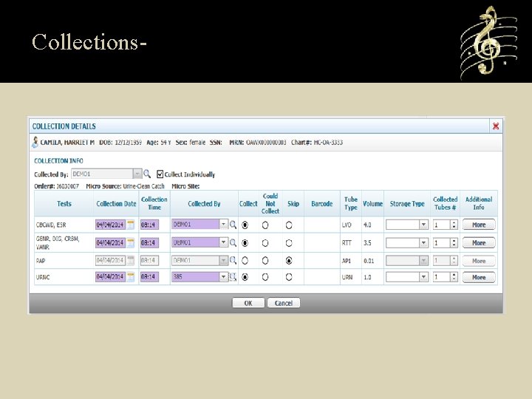This screenshot has height=399, width=532.
Task: Select Collect radio for GENR, DIG row
Action: pos(245,243)
